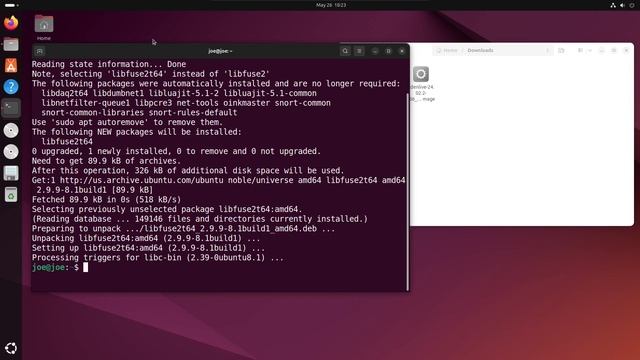Minimize the terminal window
The height and width of the screenshot is (360, 640).
coord(375,51)
